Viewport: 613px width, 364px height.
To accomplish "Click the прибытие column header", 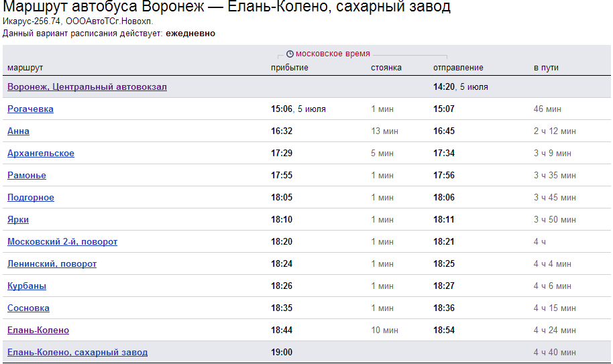I will coord(290,68).
